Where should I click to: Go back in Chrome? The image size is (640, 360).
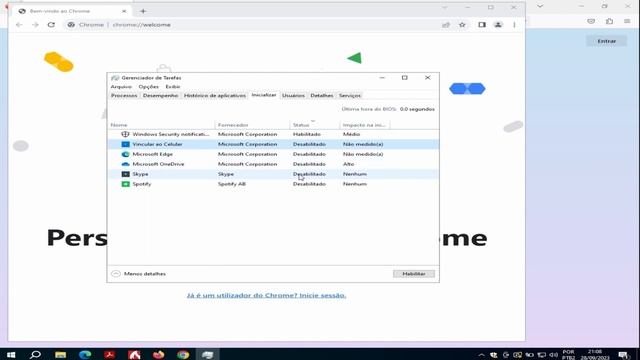(x=19, y=24)
